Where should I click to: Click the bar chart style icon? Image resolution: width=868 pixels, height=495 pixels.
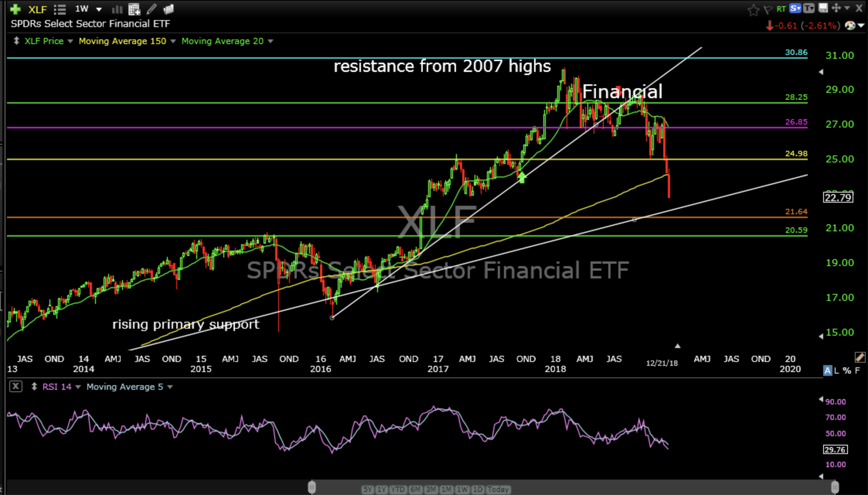point(117,9)
